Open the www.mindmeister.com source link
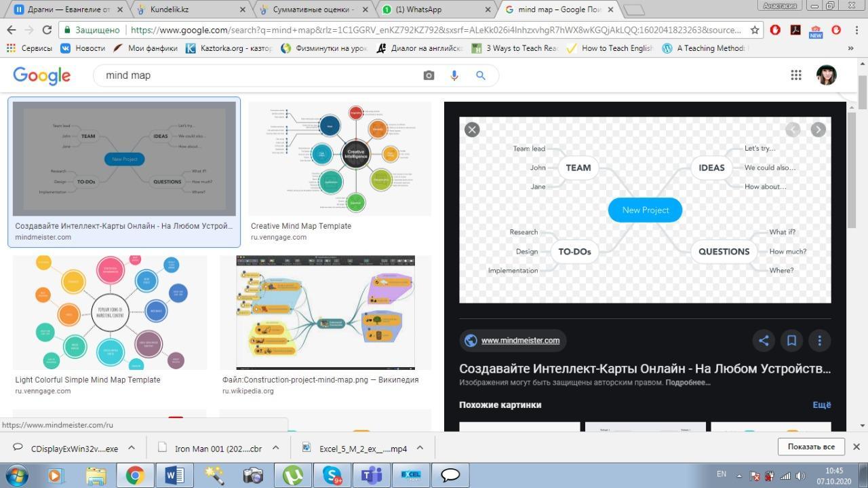Image resolution: width=868 pixels, height=488 pixels. (520, 341)
